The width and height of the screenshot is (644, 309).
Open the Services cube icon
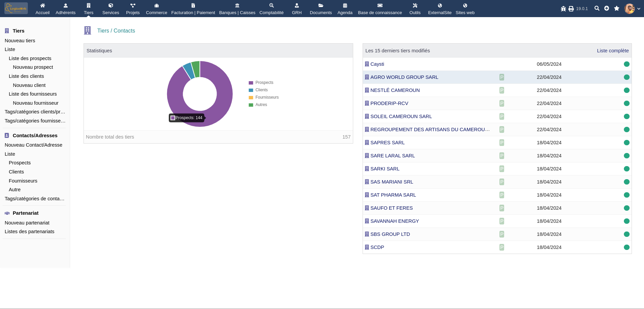pyautogui.click(x=111, y=5)
